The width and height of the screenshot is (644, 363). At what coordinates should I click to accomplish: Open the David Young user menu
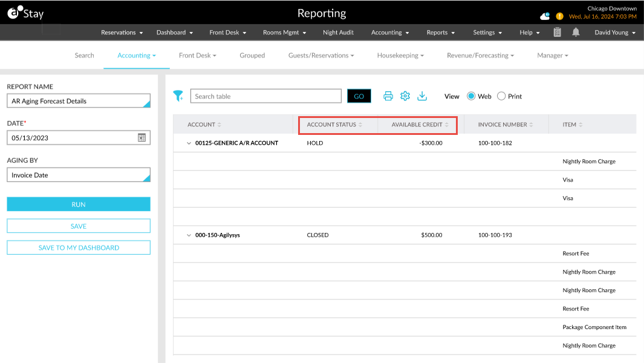tap(615, 33)
